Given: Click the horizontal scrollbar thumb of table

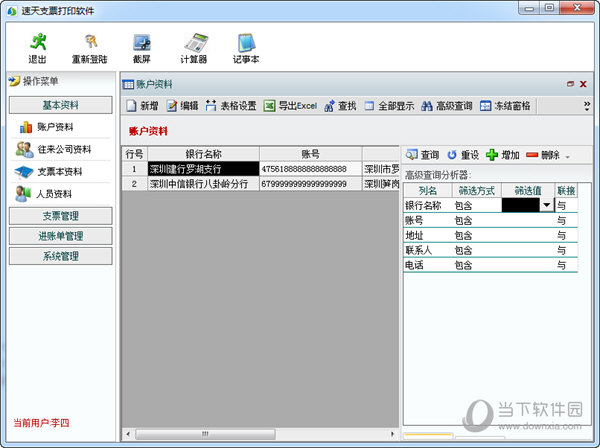Looking at the screenshot, I should pyautogui.click(x=205, y=434).
